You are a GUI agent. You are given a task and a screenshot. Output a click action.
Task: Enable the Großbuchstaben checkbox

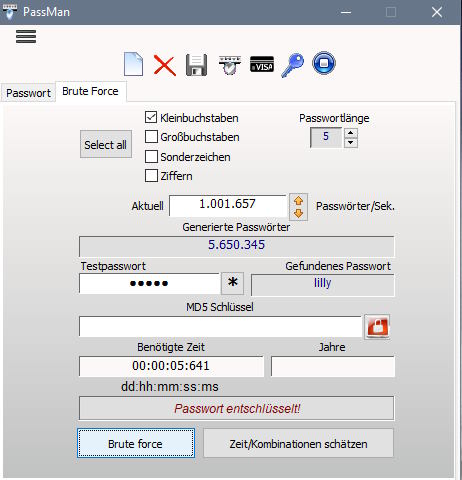click(x=151, y=137)
